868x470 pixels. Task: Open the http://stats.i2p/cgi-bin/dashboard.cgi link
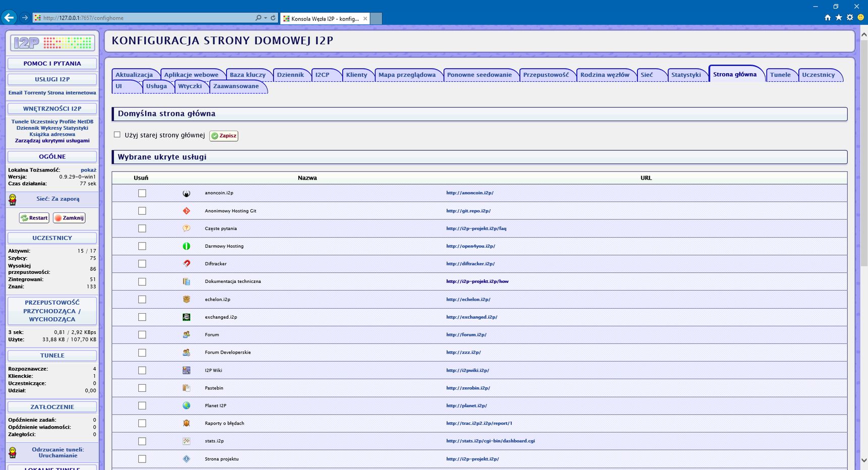pyautogui.click(x=491, y=441)
